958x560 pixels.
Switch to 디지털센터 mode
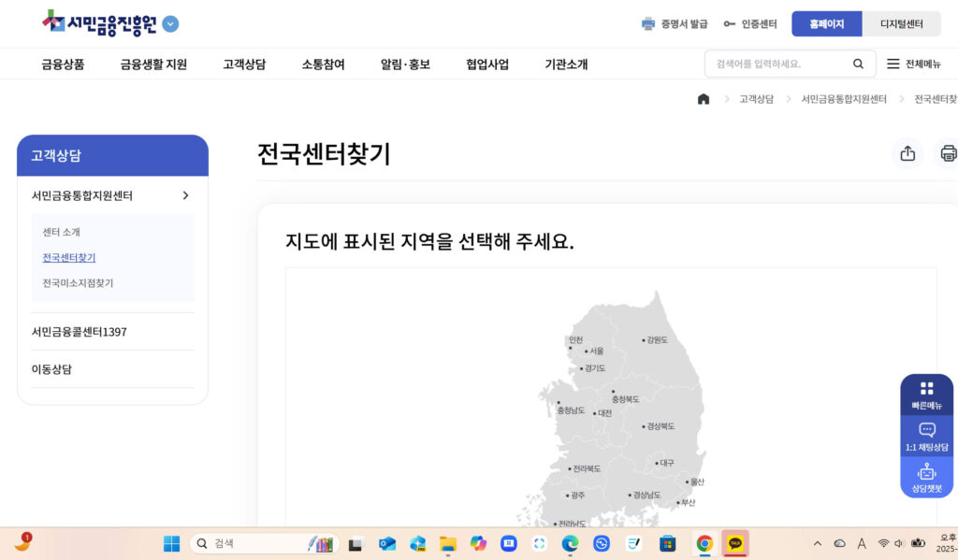[x=902, y=22]
